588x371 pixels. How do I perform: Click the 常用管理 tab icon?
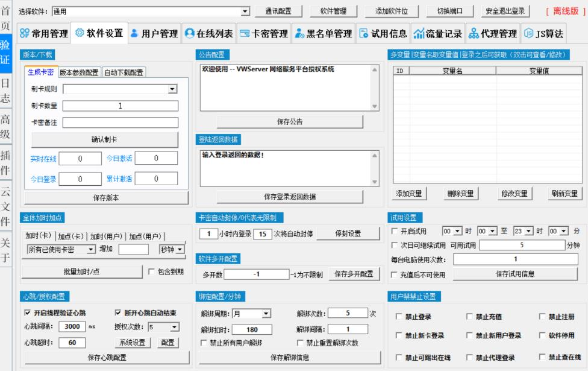24,34
